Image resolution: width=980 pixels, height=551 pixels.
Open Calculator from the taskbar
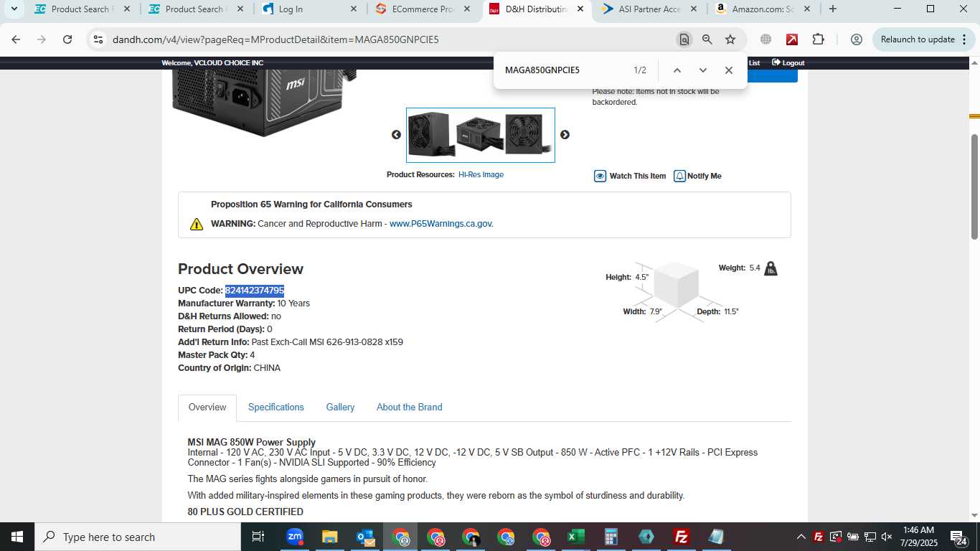point(611,537)
